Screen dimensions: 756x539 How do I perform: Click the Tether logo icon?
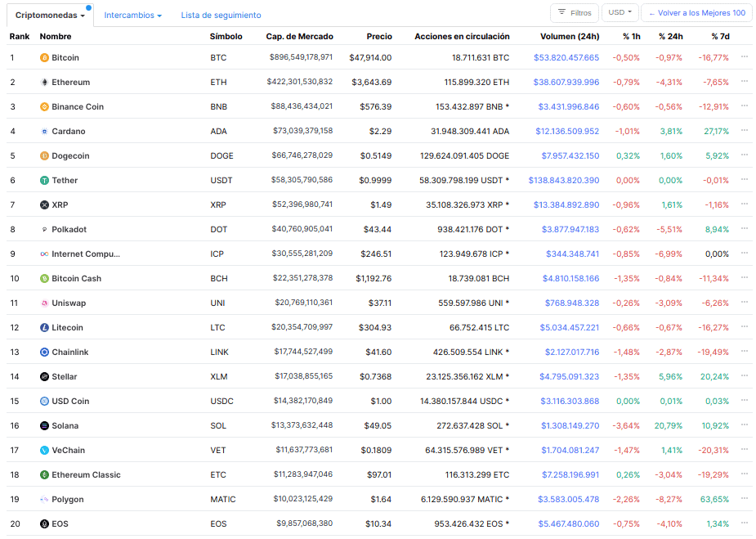tap(44, 181)
